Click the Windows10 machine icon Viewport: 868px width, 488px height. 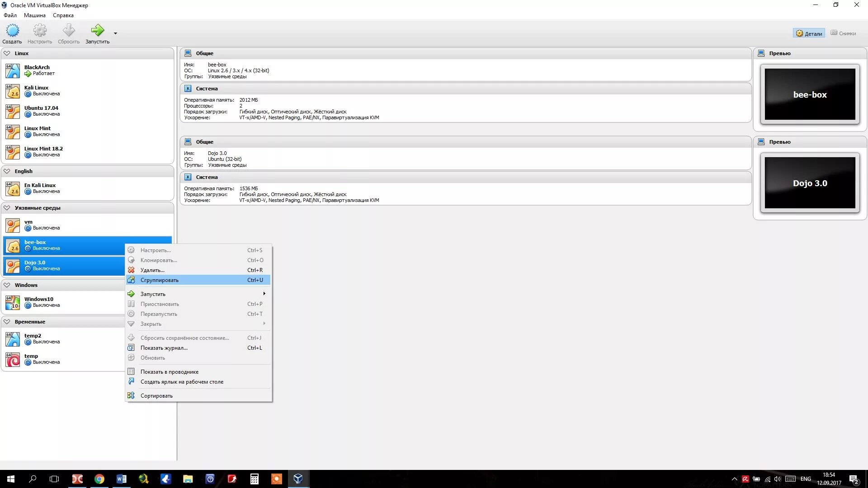13,302
